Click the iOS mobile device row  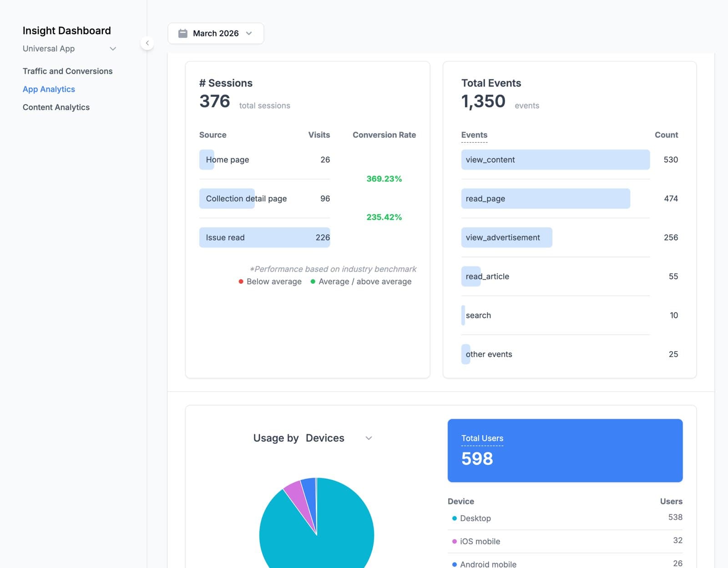click(565, 541)
